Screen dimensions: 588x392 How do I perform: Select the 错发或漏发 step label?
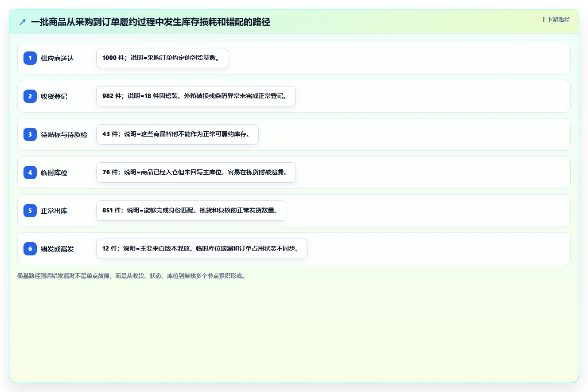pyautogui.click(x=57, y=249)
